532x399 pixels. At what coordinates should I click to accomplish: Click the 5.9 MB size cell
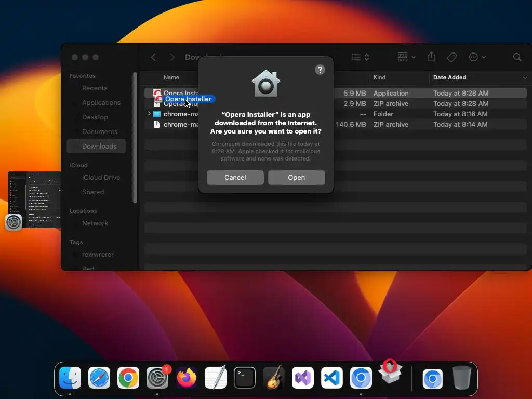coord(354,93)
